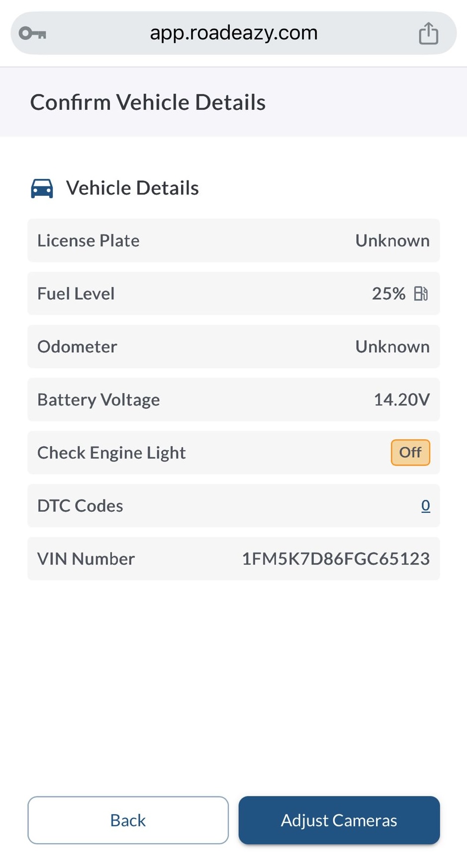Select the License Plate row

233,240
